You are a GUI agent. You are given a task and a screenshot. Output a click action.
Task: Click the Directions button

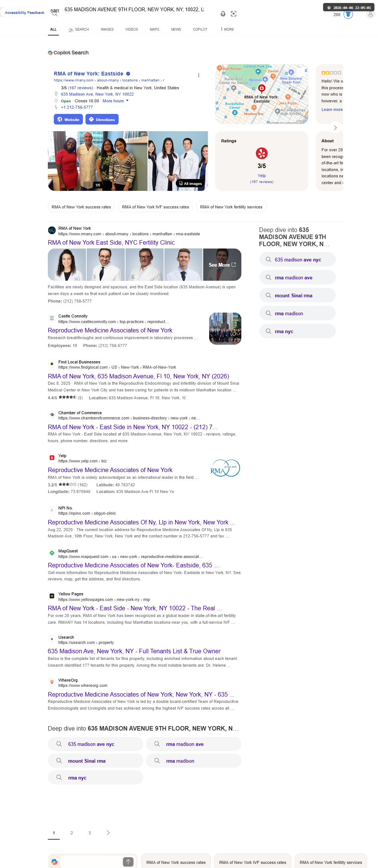(102, 120)
